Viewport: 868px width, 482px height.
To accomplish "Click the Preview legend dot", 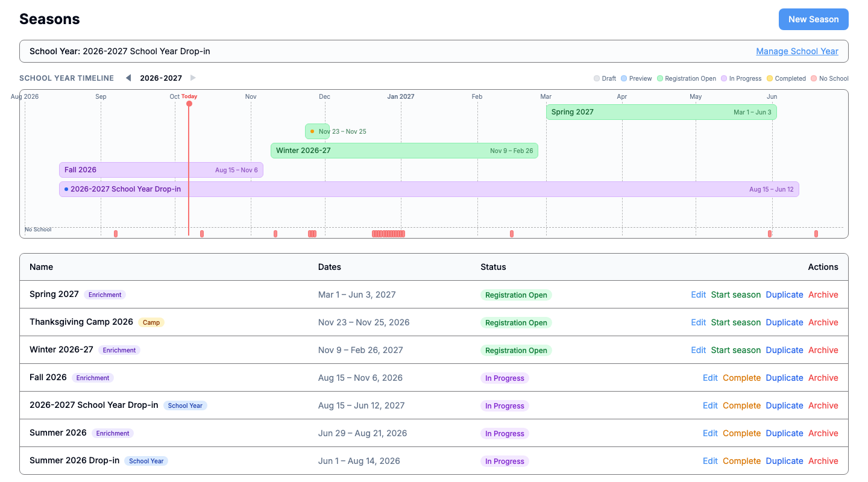I will pos(624,78).
